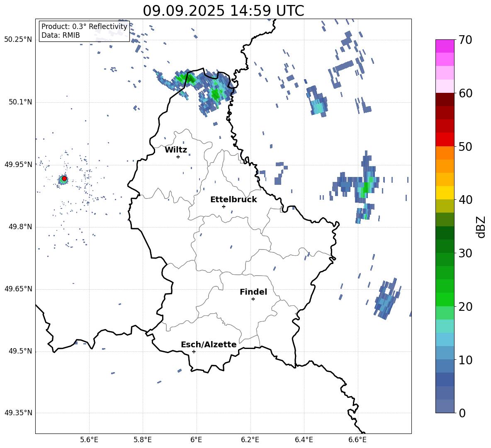Click the 49.8°N latitude label
This screenshot has width=491, height=448.
[x=20, y=227]
